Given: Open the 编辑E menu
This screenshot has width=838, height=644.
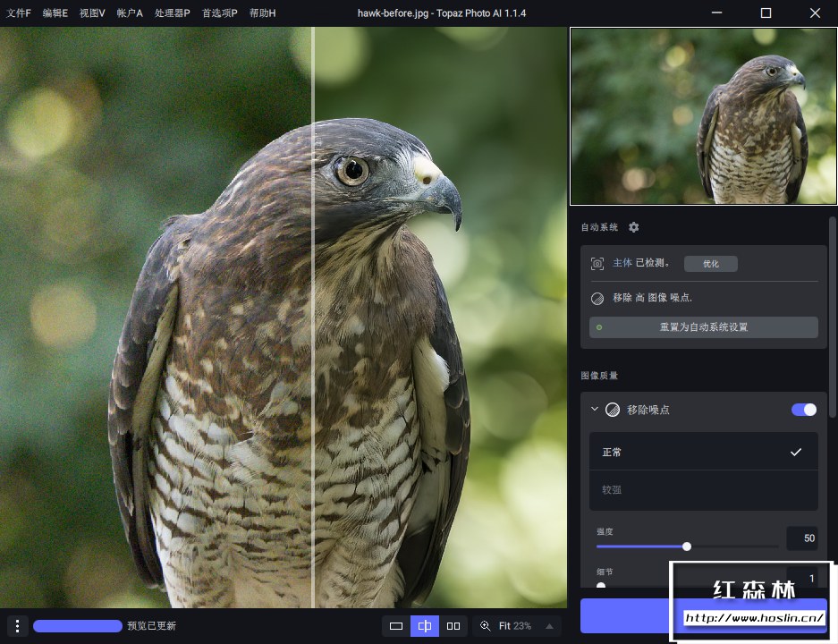Looking at the screenshot, I should point(55,13).
